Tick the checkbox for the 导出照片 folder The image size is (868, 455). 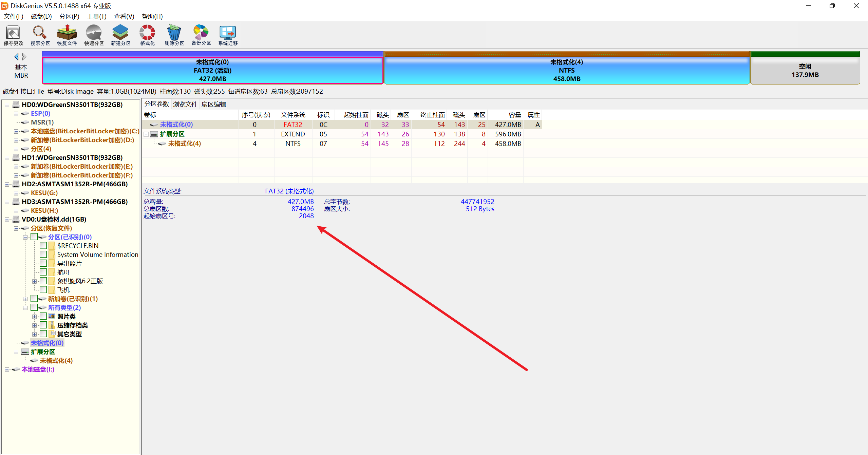(43, 263)
